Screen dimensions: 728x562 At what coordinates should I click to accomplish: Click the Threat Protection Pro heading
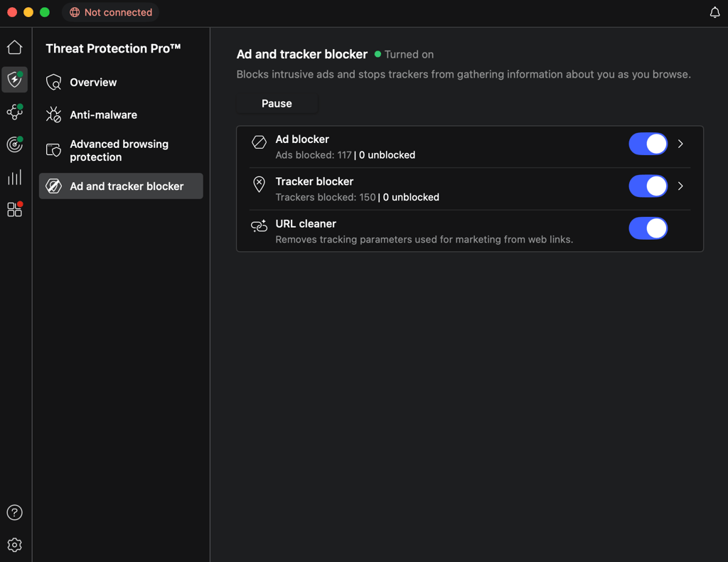[113, 48]
